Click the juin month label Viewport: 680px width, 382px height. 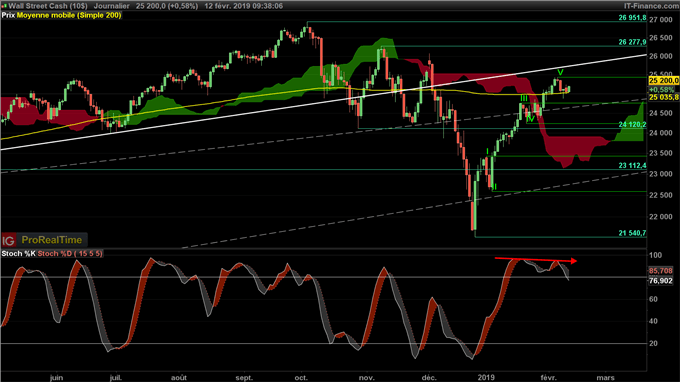click(x=56, y=378)
